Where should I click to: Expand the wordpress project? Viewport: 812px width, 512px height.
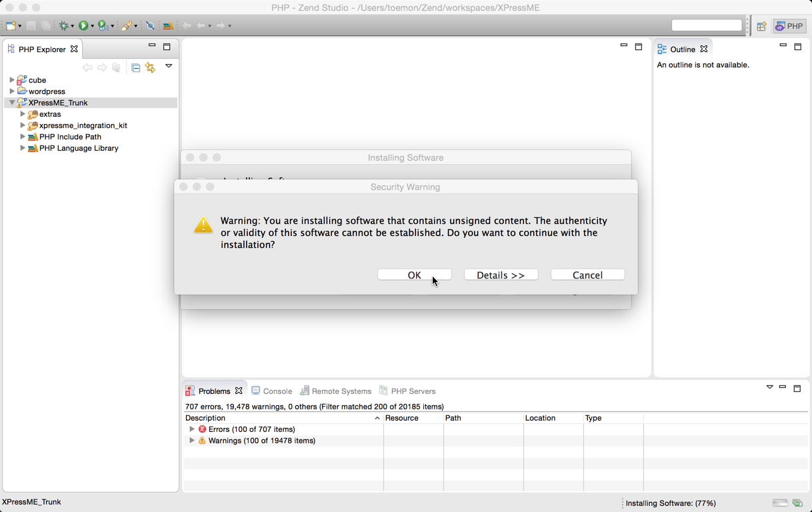click(x=11, y=91)
